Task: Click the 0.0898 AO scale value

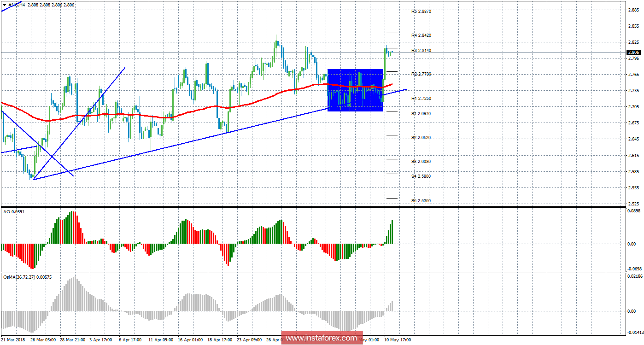Action: (x=634, y=210)
